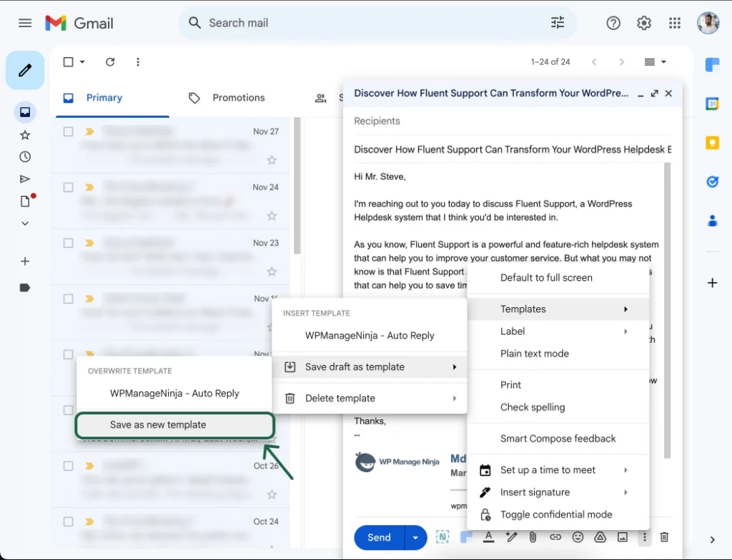Open Send options dropdown arrow
This screenshot has height=560, width=732.
tap(415, 537)
